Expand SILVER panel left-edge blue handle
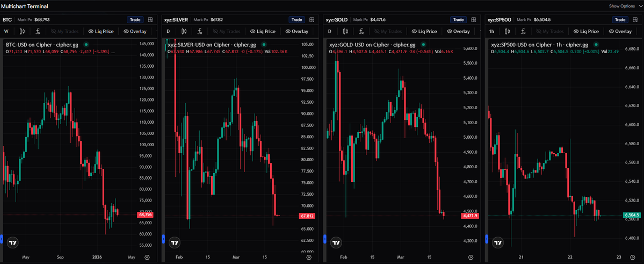The width and height of the screenshot is (644, 264). pyautogui.click(x=163, y=239)
